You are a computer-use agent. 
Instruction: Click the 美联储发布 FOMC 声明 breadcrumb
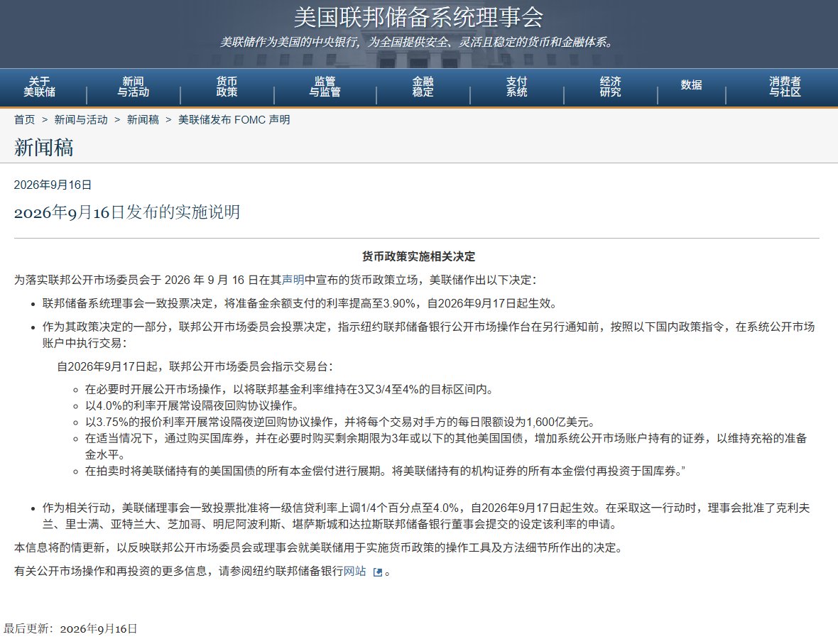click(x=234, y=120)
